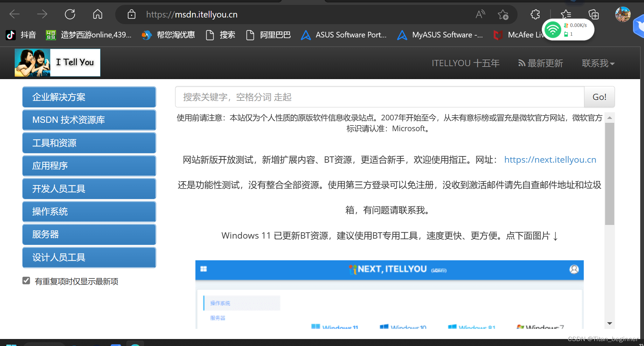Expand the MSDN 技术资源库 category

[89, 120]
